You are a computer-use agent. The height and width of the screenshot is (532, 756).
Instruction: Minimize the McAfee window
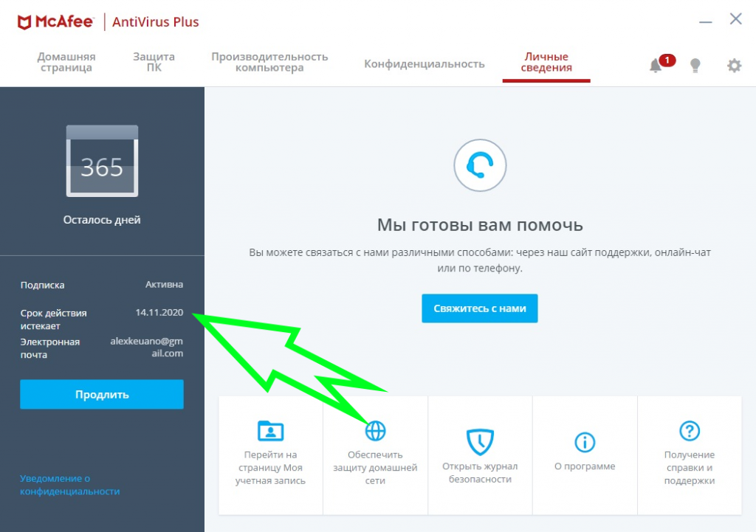705,21
